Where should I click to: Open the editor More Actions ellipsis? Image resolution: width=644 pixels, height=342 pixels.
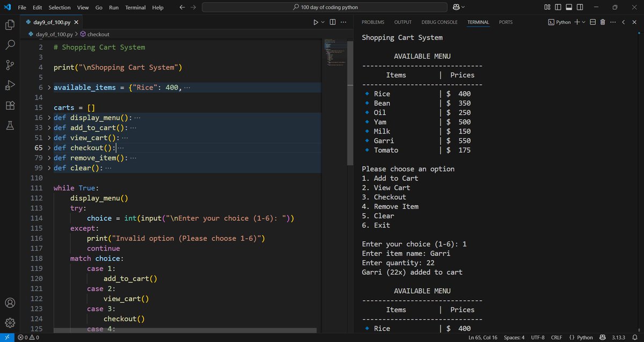343,22
